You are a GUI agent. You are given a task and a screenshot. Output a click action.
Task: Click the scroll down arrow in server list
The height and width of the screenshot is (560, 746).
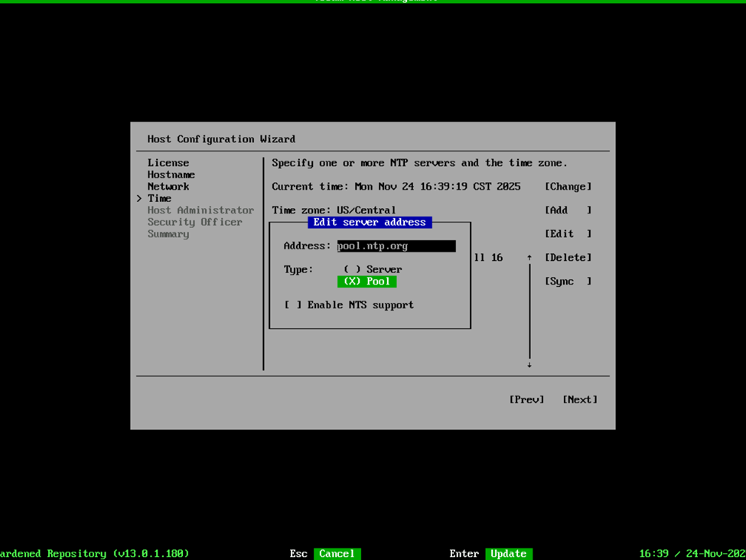[x=529, y=365]
